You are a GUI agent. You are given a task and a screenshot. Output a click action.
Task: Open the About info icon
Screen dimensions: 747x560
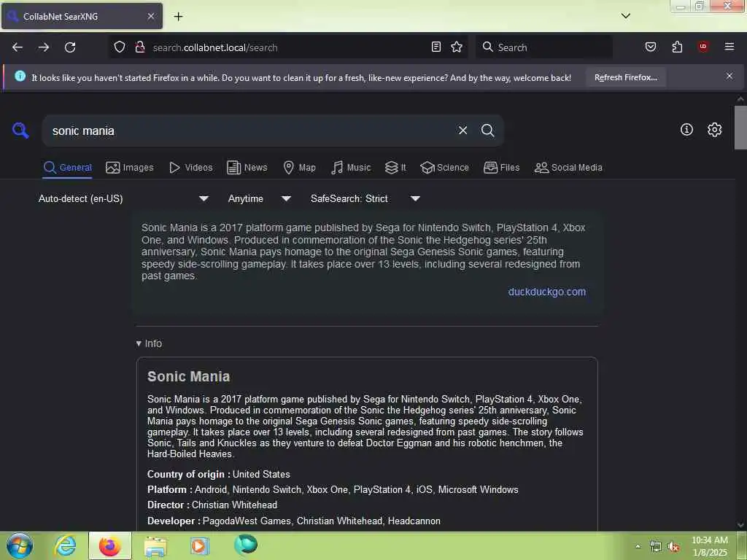[x=686, y=129]
